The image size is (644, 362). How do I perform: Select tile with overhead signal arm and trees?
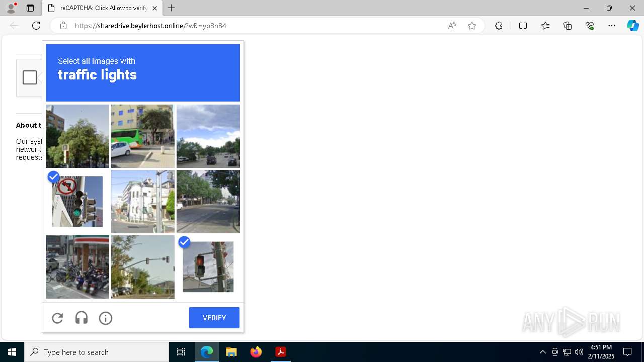click(x=143, y=267)
